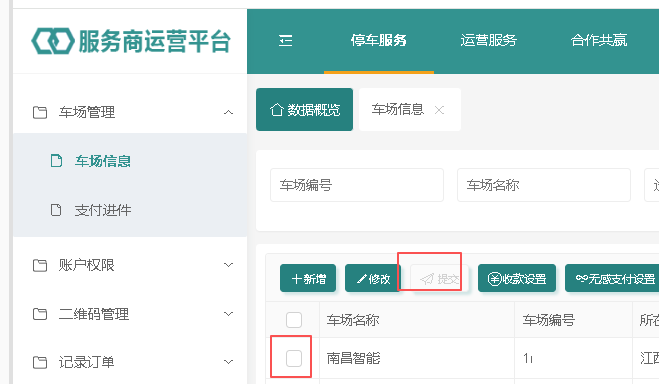Click the 账户权限 menu label
Image resolution: width=659 pixels, height=384 pixels.
coord(87,265)
